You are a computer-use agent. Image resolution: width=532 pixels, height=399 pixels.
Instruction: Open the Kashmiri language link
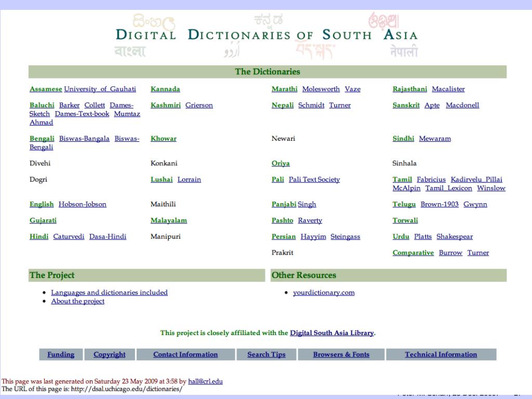point(166,105)
